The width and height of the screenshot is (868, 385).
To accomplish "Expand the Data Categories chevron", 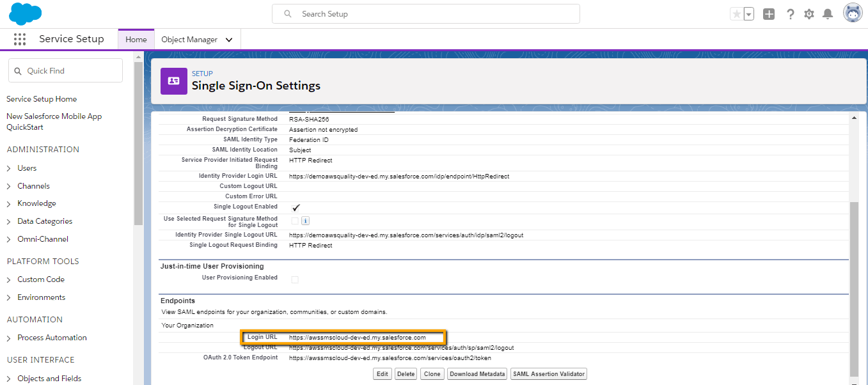I will click(x=9, y=222).
